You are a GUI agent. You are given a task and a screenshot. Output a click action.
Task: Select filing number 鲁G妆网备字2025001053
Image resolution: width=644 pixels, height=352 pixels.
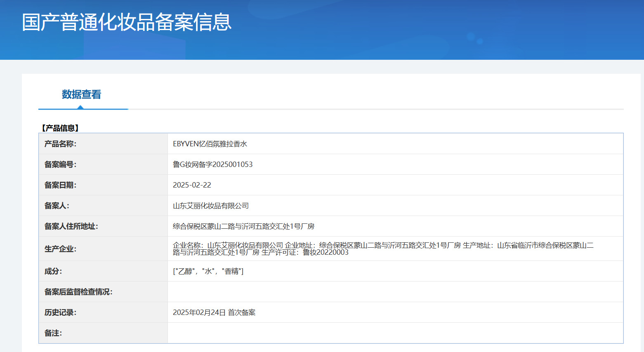[x=213, y=164]
